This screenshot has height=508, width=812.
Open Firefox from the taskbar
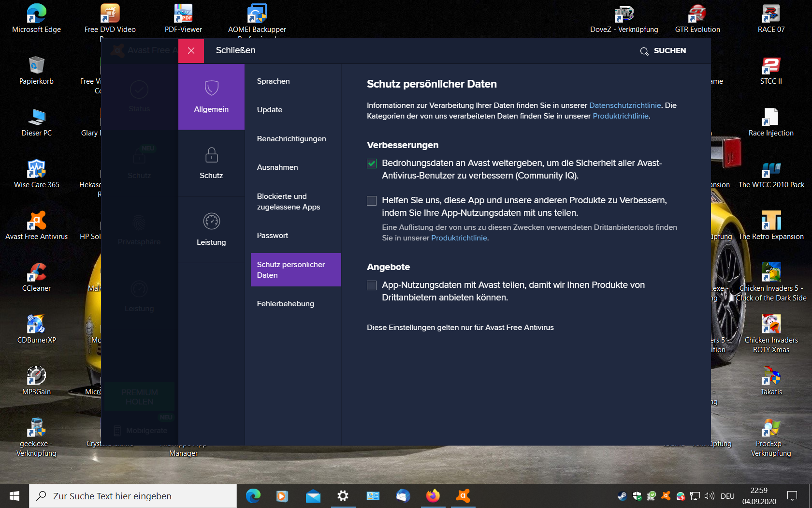pyautogui.click(x=433, y=496)
